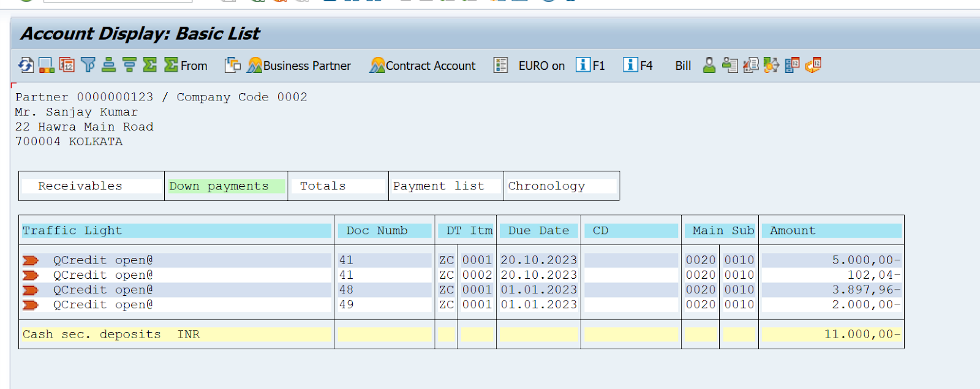
Task: Open the Totals tab
Action: click(338, 186)
